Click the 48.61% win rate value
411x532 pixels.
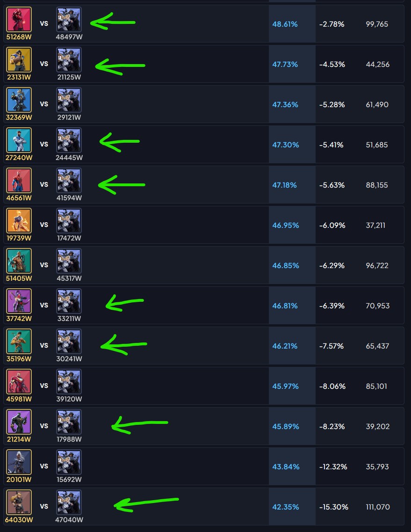point(285,24)
